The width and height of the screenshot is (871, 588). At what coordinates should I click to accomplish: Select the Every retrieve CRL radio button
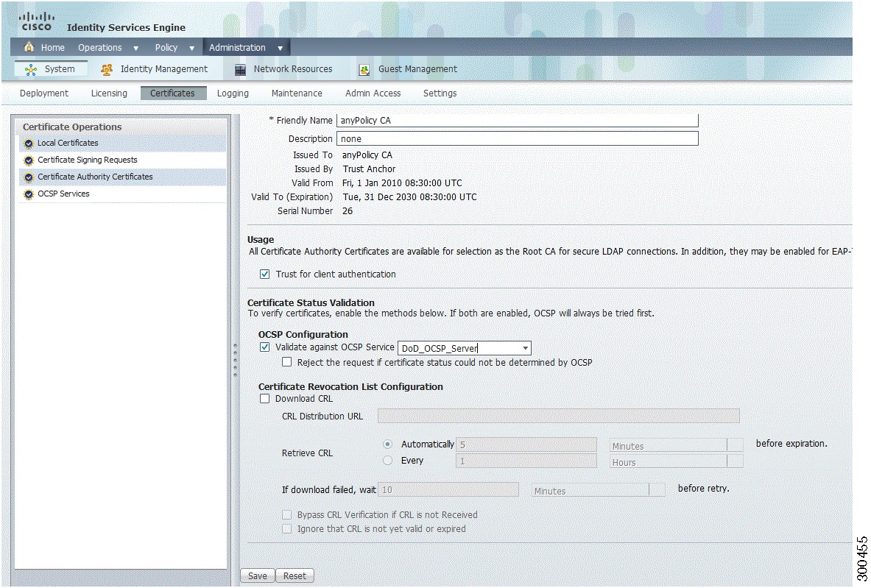[388, 460]
